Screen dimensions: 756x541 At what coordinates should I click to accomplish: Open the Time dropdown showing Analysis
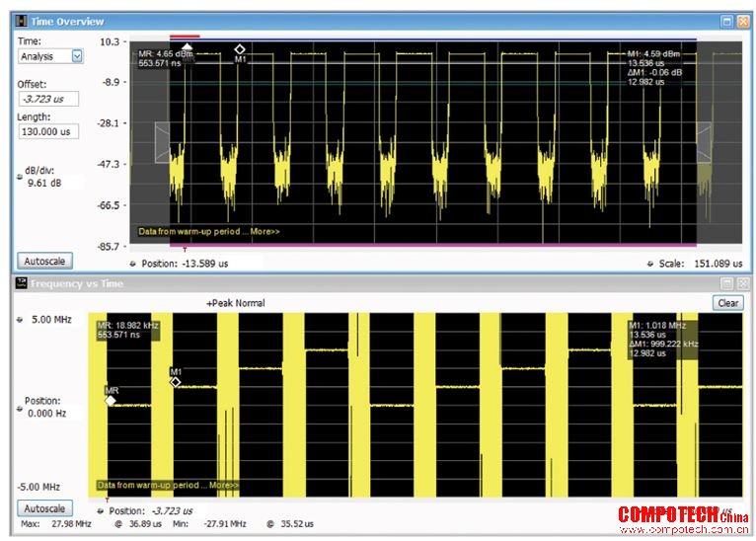pos(50,56)
